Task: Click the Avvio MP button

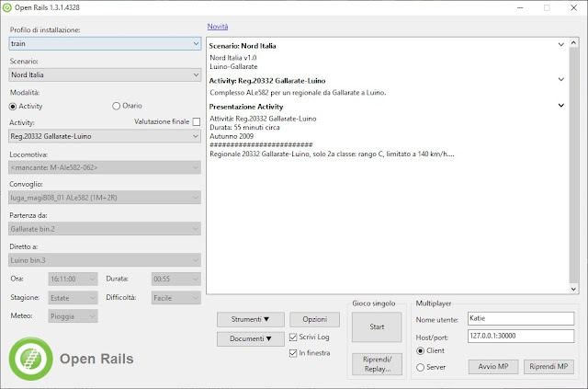Action: pyautogui.click(x=493, y=367)
